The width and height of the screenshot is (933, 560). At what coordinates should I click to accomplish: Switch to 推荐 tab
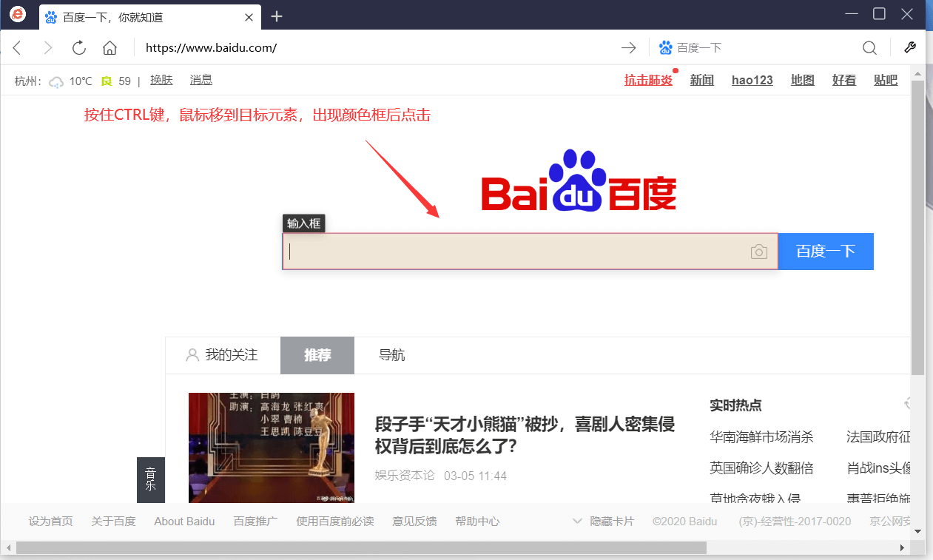point(317,355)
